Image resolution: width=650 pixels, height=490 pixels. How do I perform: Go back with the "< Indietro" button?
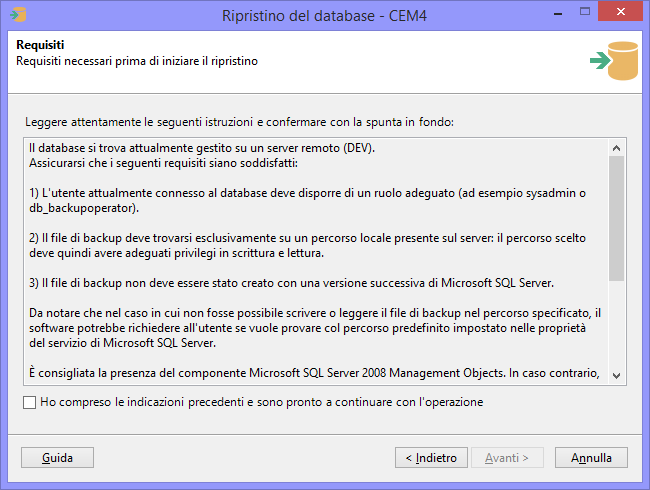(x=431, y=457)
